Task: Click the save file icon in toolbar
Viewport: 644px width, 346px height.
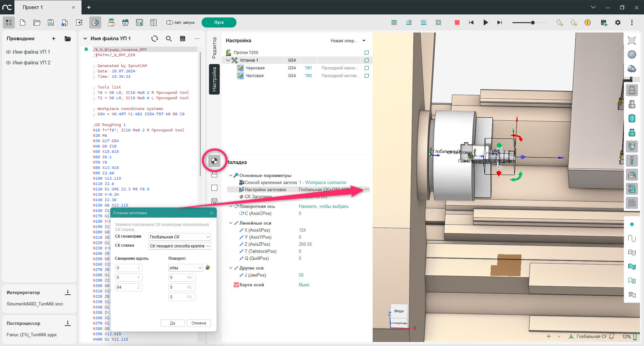Action: [51, 22]
